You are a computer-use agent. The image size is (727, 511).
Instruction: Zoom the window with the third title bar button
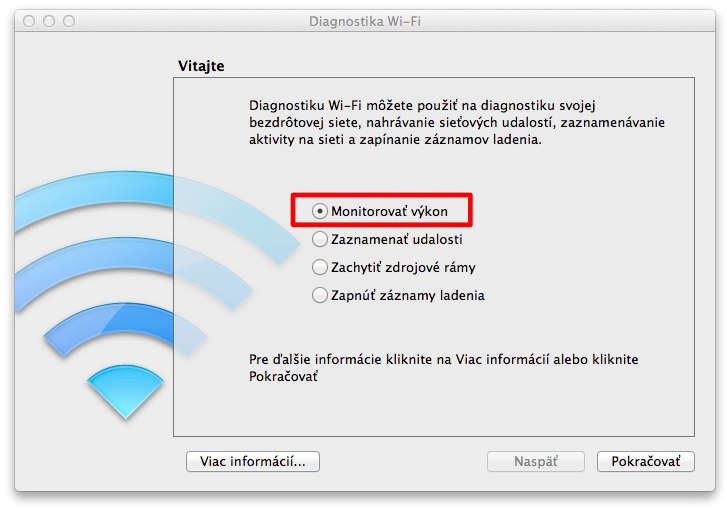click(69, 21)
